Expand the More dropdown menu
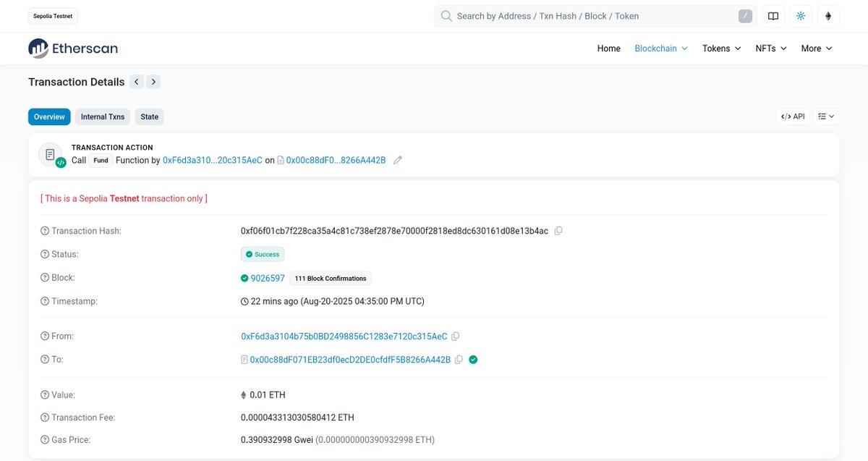The width and height of the screenshot is (868, 461). click(817, 48)
